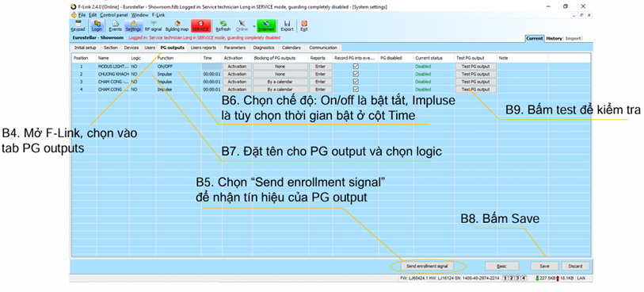Switch to the Devices tab
The width and height of the screenshot is (644, 292).
[131, 48]
